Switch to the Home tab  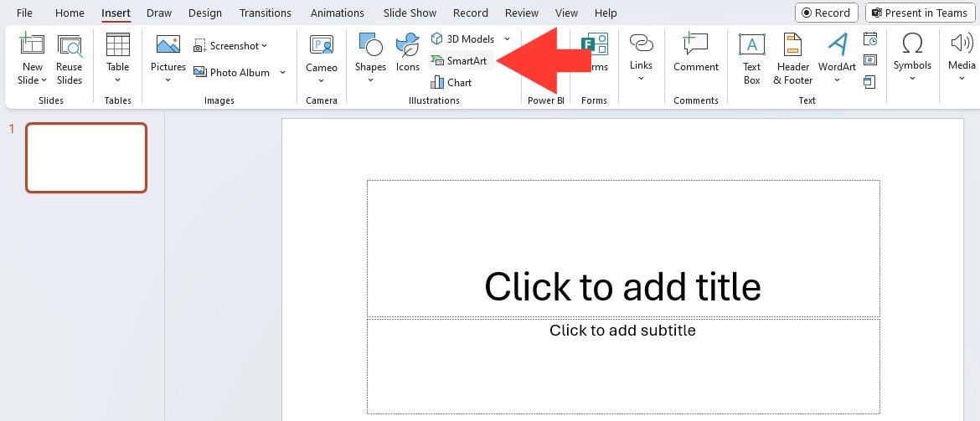point(70,13)
